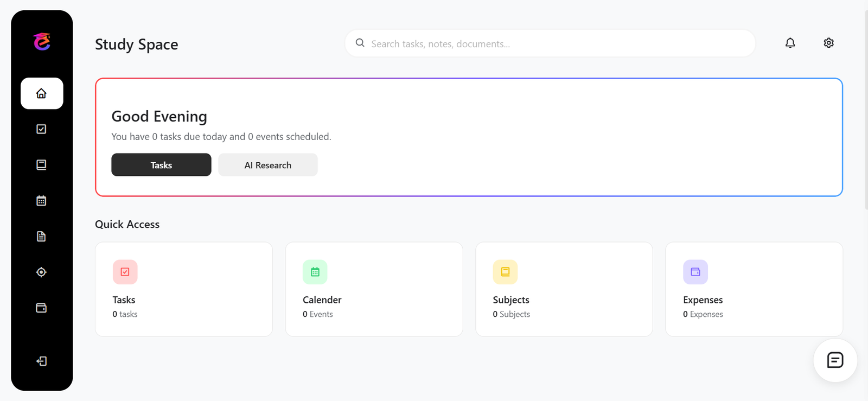
Task: Open the Expenses wallet icon in sidebar
Action: click(41, 308)
